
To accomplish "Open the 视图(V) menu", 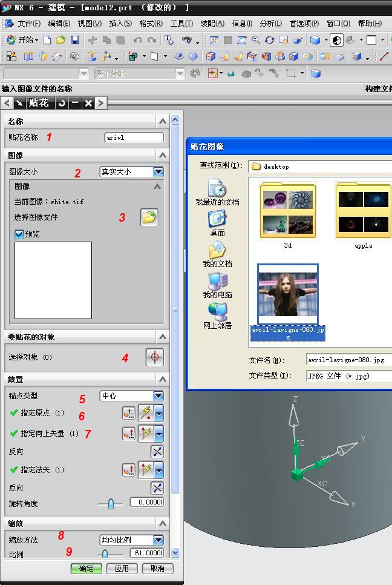I will (90, 24).
